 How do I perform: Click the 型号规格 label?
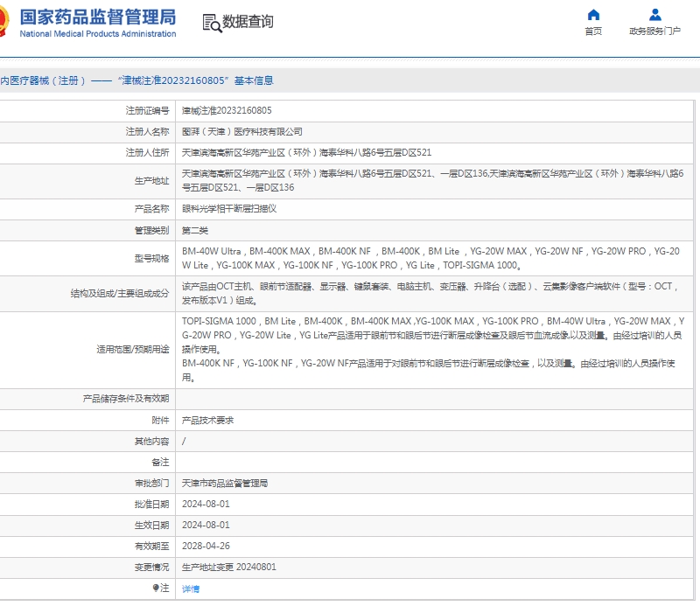tap(151, 258)
